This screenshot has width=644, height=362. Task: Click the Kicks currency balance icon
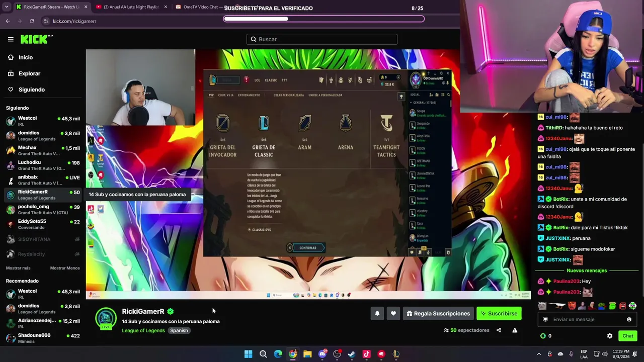coord(543,336)
